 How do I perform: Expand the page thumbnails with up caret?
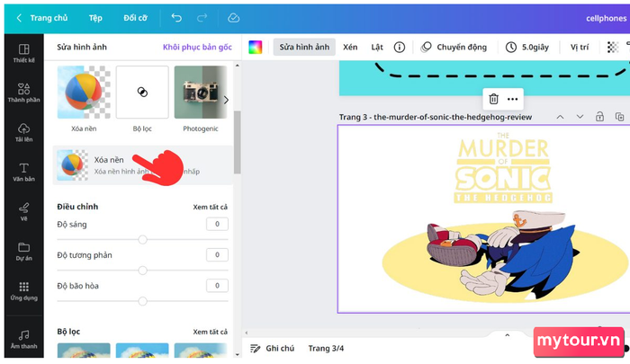coord(507,335)
